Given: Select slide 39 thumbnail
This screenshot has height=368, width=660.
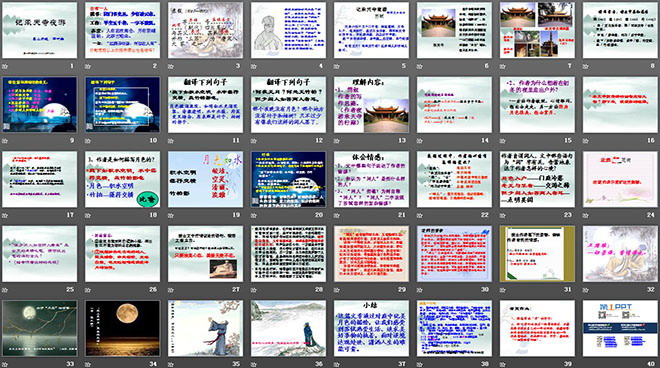Looking at the screenshot, I should tap(537, 328).
